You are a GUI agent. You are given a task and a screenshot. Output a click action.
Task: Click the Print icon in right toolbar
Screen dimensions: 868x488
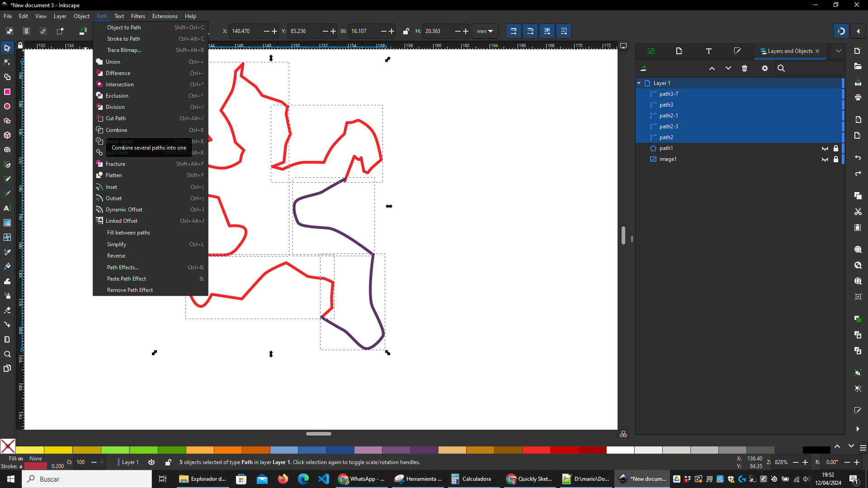pos(858,98)
